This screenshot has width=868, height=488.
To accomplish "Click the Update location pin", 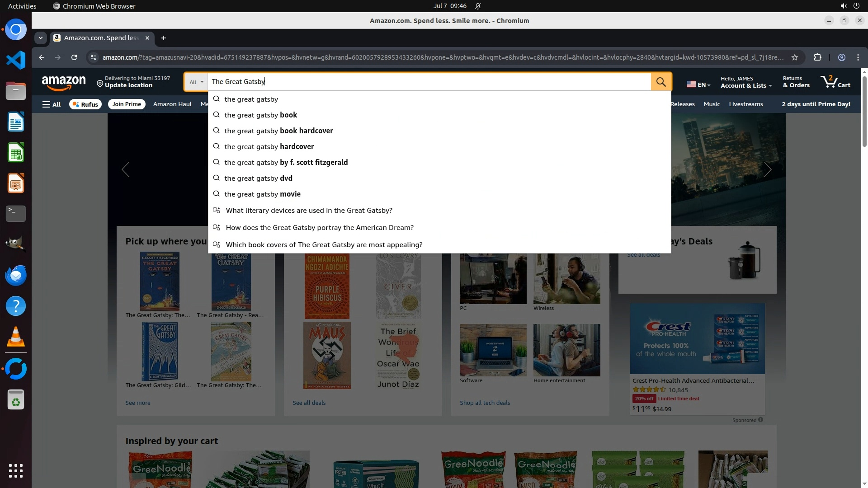I will click(100, 84).
